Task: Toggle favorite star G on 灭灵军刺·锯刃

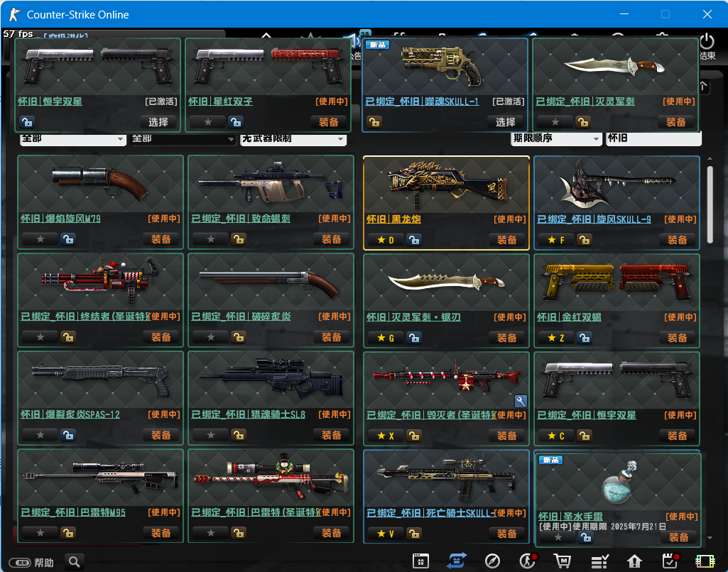Action: [386, 338]
